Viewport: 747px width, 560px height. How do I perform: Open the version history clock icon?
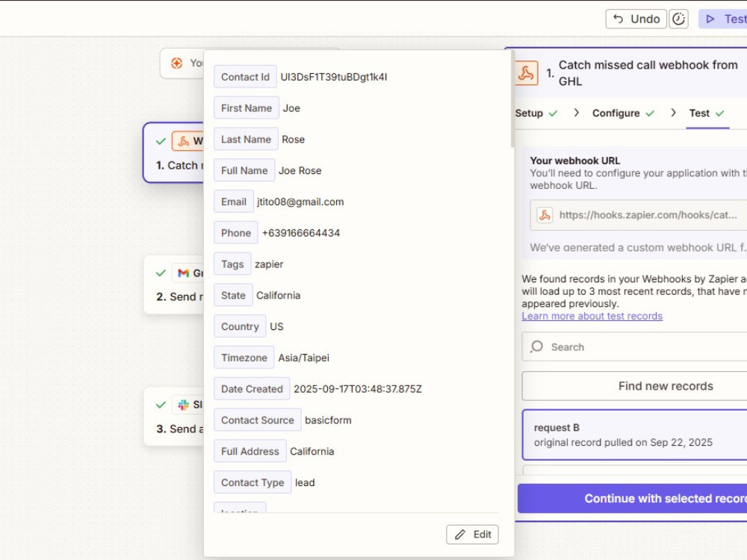coord(678,19)
